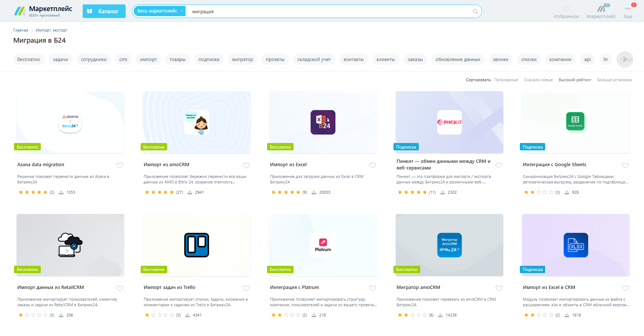644x336 pixels.
Task: Filter by компании tag
Action: pyautogui.click(x=560, y=59)
